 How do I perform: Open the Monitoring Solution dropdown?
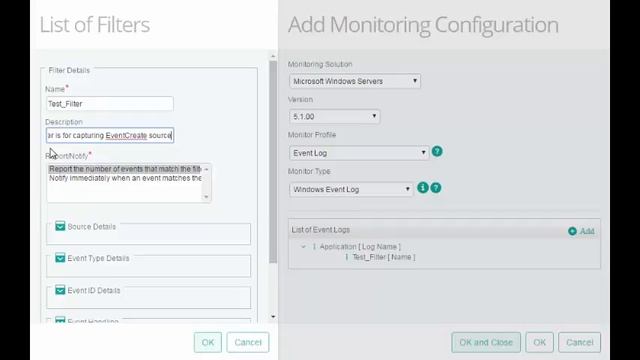(x=355, y=81)
